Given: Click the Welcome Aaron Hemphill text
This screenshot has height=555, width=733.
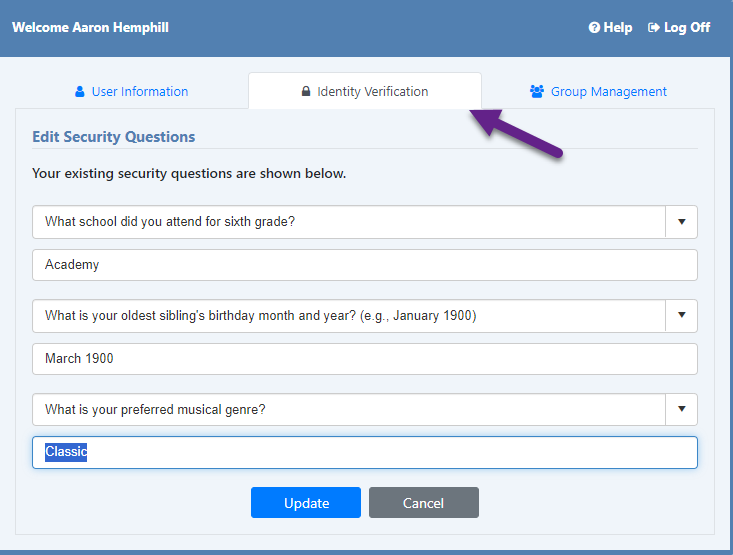Looking at the screenshot, I should tap(90, 28).
